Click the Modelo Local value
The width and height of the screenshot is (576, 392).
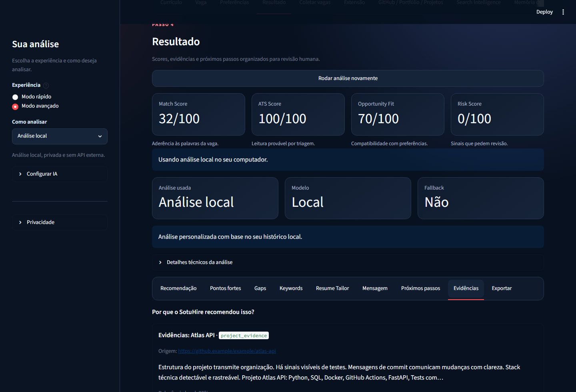point(308,202)
